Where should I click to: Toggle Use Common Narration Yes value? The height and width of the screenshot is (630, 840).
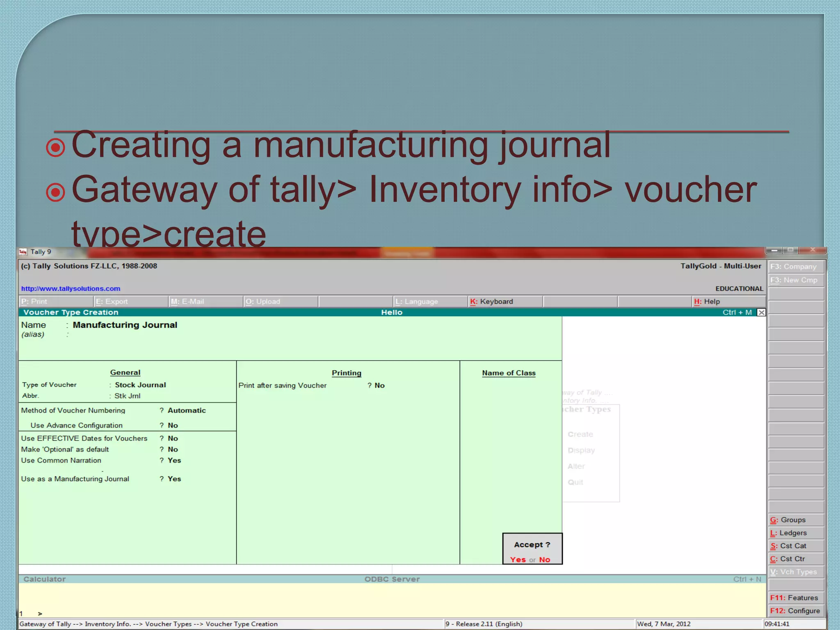pos(174,461)
